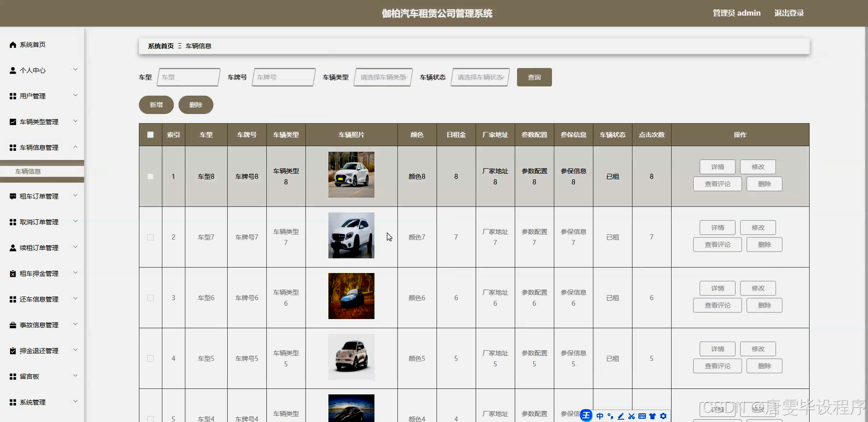This screenshot has width=868, height=422.
Task: Open the 取消订单管理 sidebar menu
Action: (42, 222)
